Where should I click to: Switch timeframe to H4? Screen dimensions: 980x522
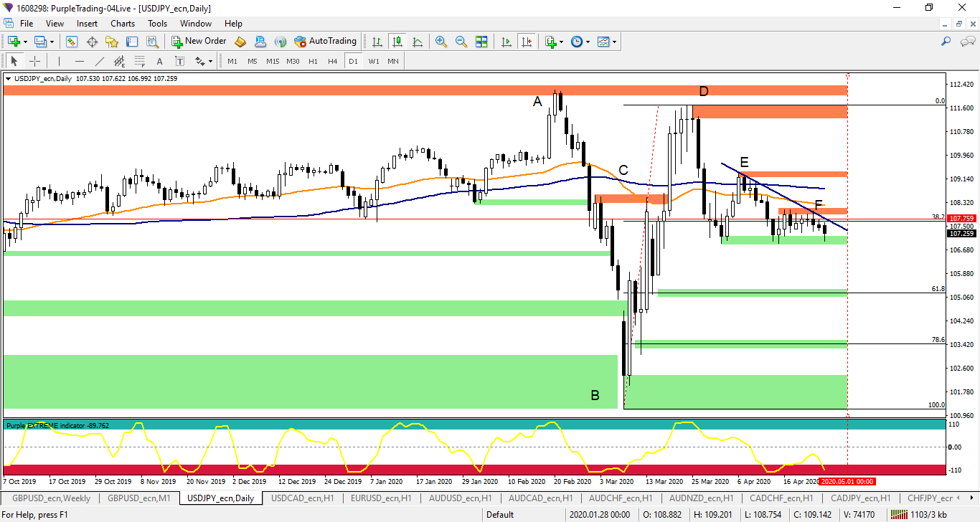click(x=333, y=61)
